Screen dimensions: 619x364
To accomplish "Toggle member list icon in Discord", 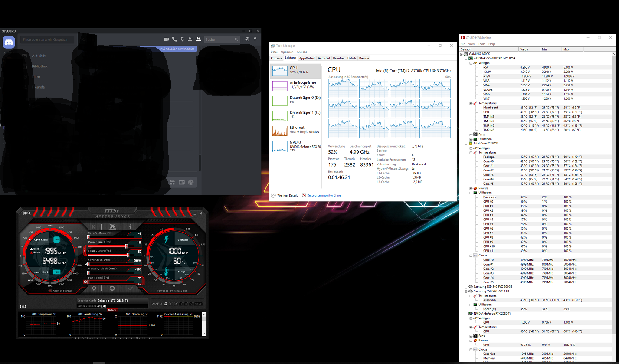I will (x=198, y=39).
